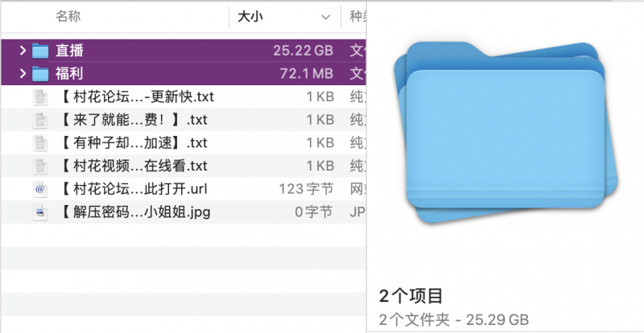
Task: Select the 直播 folder name
Action: pos(70,51)
